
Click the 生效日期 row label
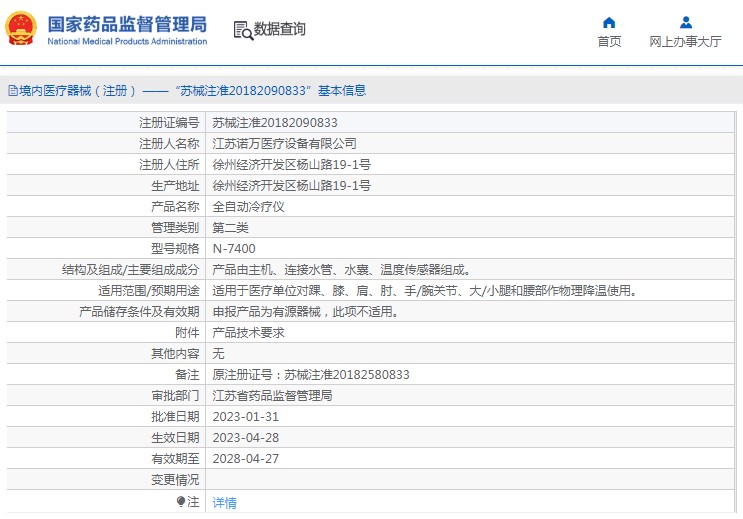pyautogui.click(x=175, y=437)
